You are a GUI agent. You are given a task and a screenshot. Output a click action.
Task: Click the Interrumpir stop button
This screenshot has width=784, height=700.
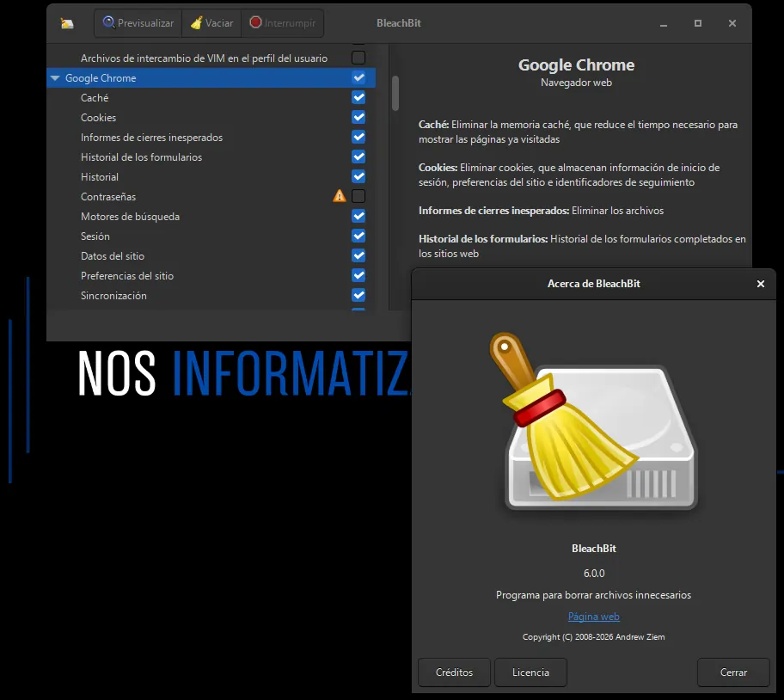point(283,23)
